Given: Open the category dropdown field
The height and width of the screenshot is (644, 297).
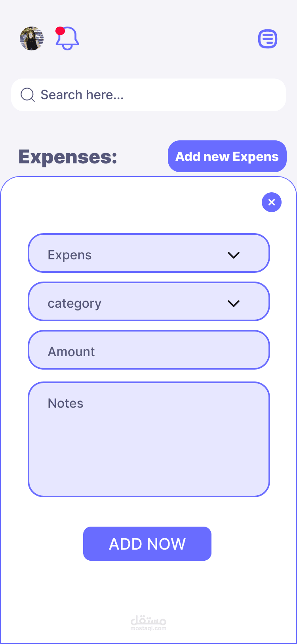Looking at the screenshot, I should 149,301.
